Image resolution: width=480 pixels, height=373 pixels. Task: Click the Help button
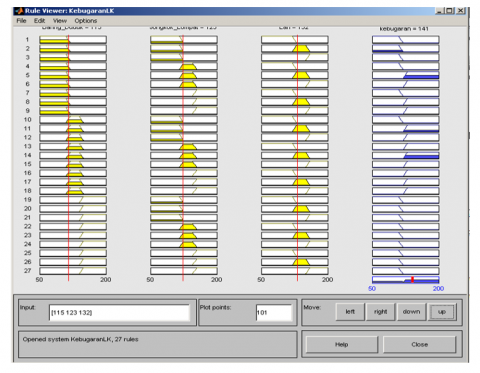point(342,344)
